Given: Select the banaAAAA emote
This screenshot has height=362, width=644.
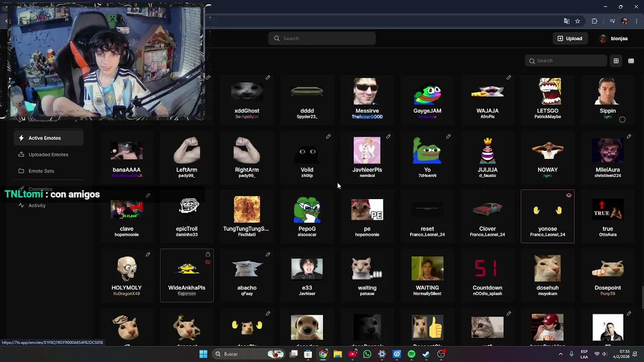Looking at the screenshot, I should pos(126,157).
